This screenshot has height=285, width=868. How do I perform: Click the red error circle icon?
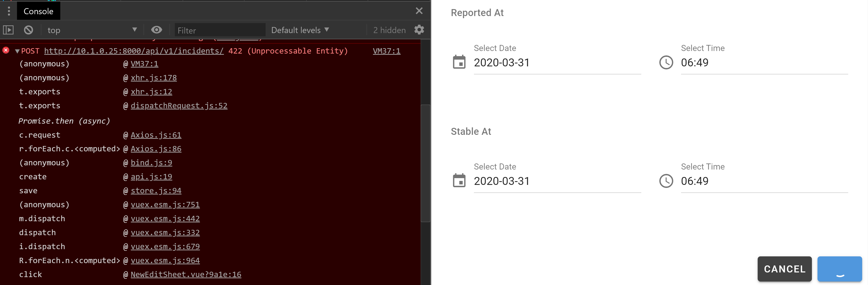point(5,50)
